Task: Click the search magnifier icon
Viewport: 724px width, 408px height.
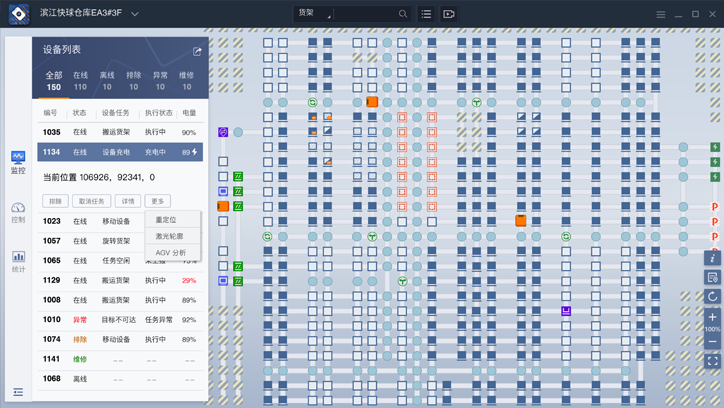Action: (x=403, y=14)
